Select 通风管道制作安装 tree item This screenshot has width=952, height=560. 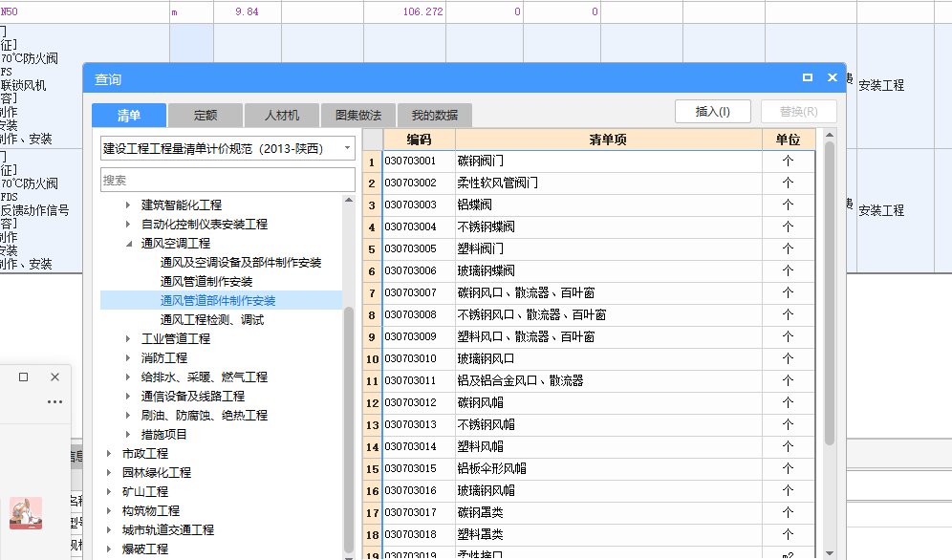tap(206, 282)
